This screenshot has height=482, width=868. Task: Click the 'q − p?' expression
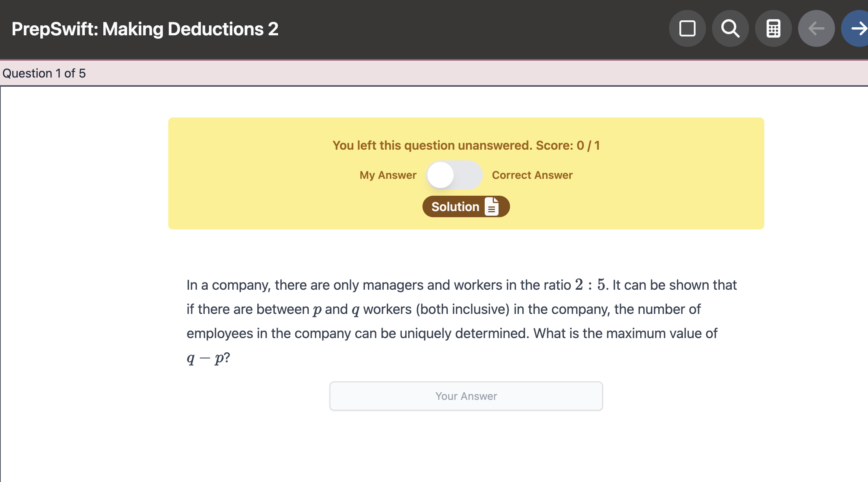(x=208, y=358)
